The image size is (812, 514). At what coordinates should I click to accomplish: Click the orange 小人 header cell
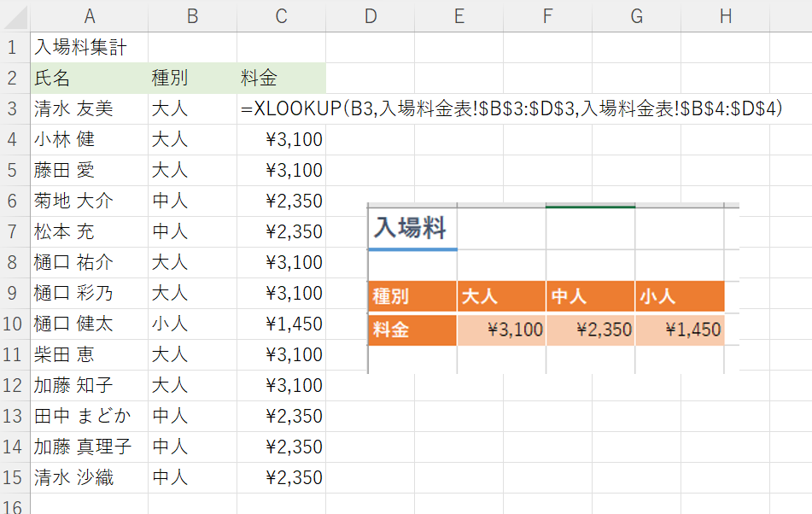(680, 296)
